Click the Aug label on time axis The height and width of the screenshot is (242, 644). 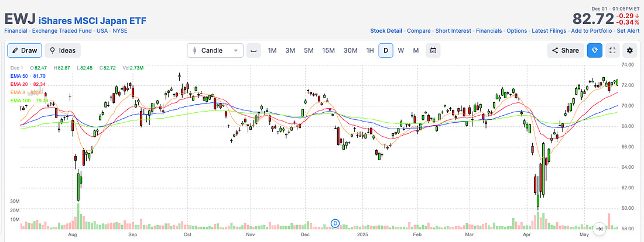[72, 234]
